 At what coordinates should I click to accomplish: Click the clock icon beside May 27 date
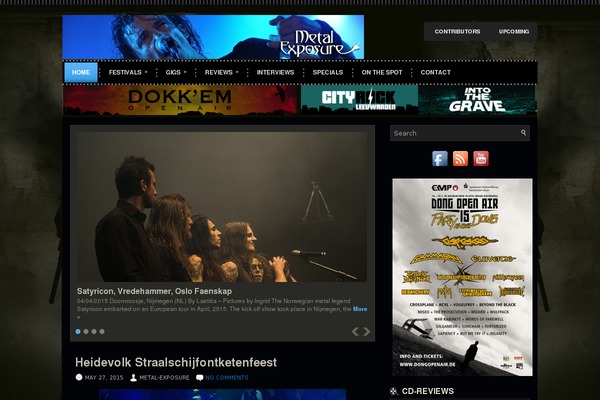[x=79, y=377]
